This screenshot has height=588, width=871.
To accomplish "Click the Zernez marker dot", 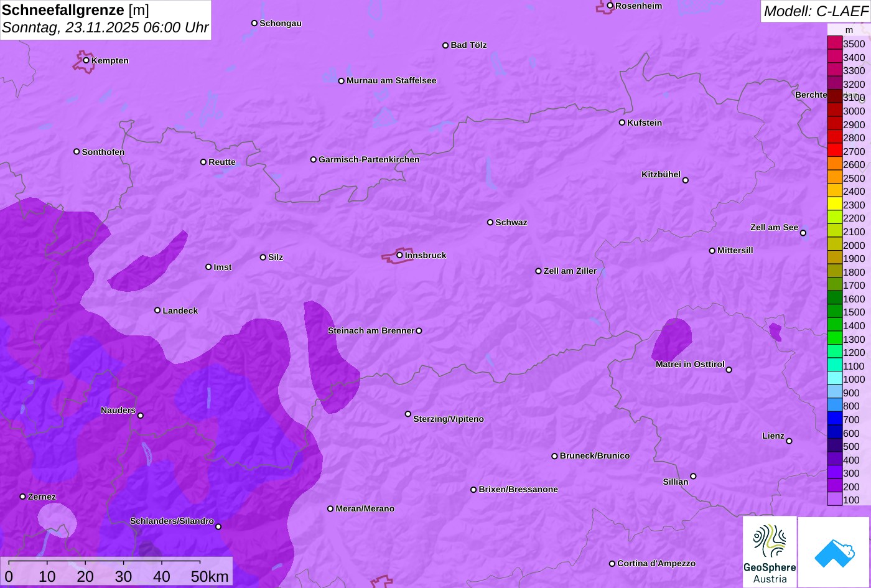I will click(x=23, y=497).
